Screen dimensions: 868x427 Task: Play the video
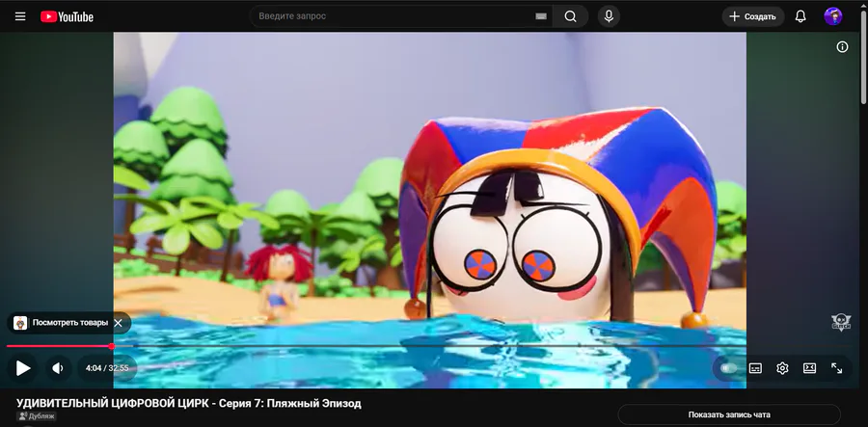click(x=23, y=368)
